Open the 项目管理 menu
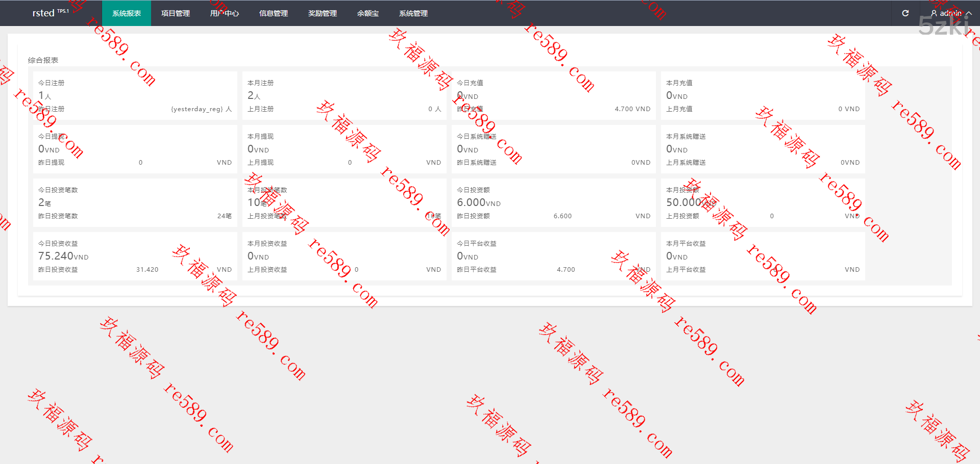The width and height of the screenshot is (980, 464). [x=176, y=13]
